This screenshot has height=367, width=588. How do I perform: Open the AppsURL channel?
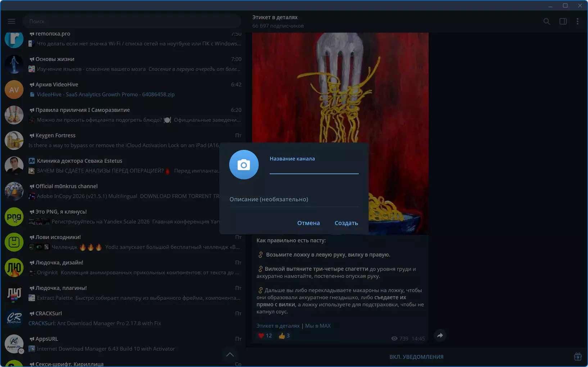(123, 344)
